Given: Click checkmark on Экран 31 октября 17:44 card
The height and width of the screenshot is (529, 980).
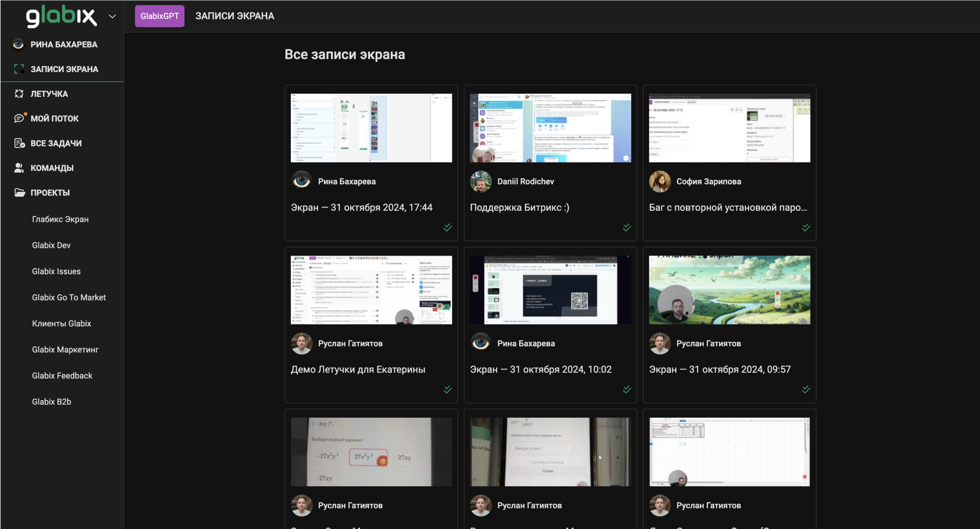Looking at the screenshot, I should tap(447, 227).
